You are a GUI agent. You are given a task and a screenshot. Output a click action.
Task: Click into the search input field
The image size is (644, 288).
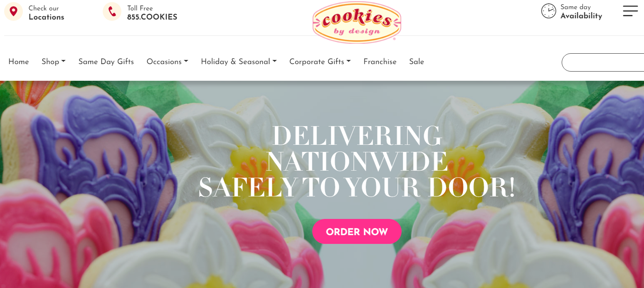click(x=603, y=62)
